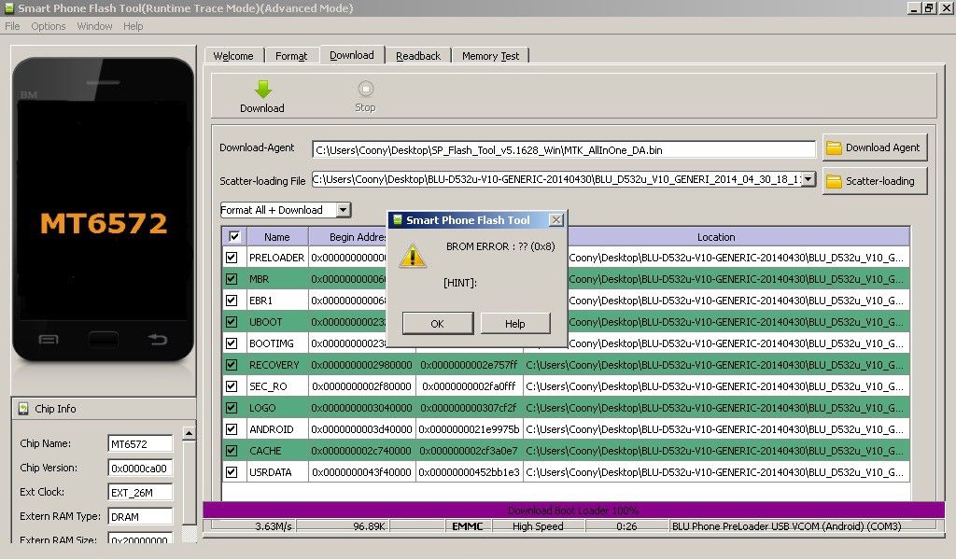Viewport: 956px width, 560px height.
Task: Click Chip Info scrollbar up arrow
Action: coord(189,433)
